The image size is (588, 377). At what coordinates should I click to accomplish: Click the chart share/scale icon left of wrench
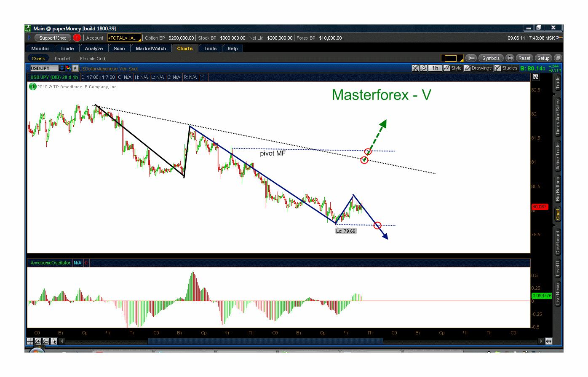(x=416, y=68)
